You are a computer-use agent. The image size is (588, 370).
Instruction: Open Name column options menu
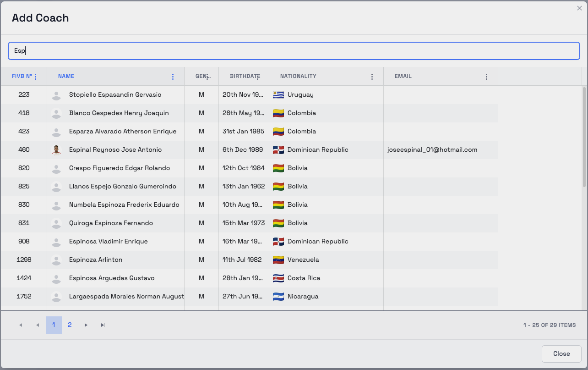(173, 77)
